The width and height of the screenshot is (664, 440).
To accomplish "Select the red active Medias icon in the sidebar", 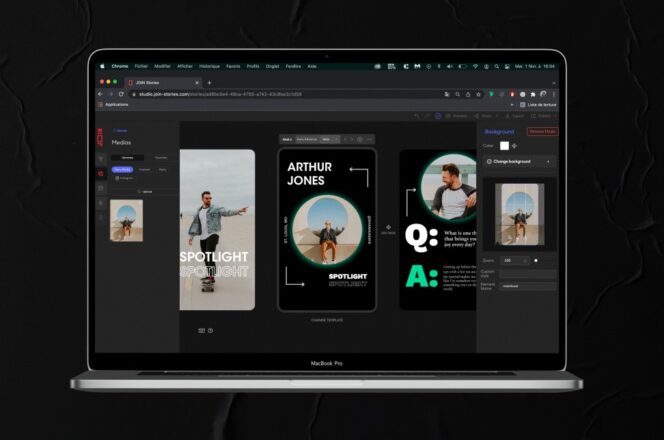I will (x=101, y=174).
